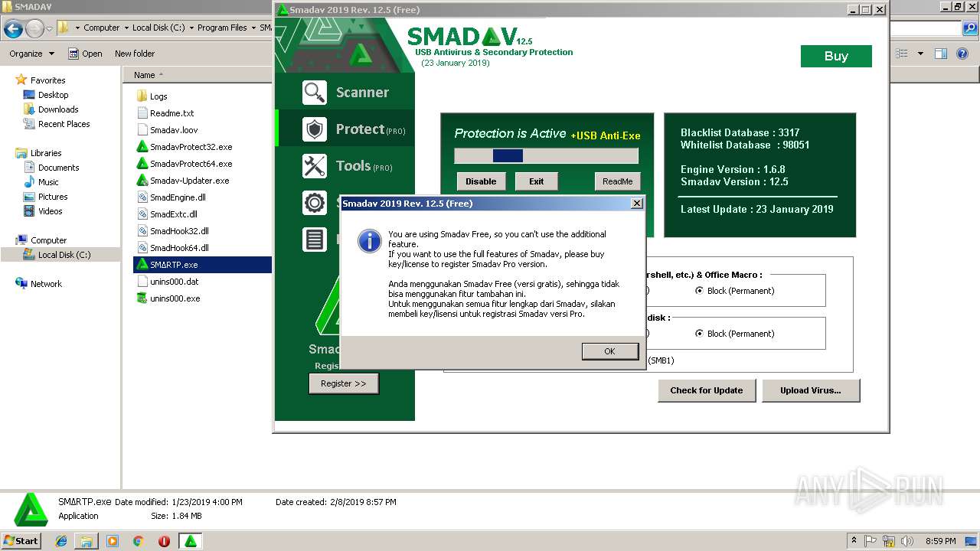Open the Start menu

click(21, 541)
